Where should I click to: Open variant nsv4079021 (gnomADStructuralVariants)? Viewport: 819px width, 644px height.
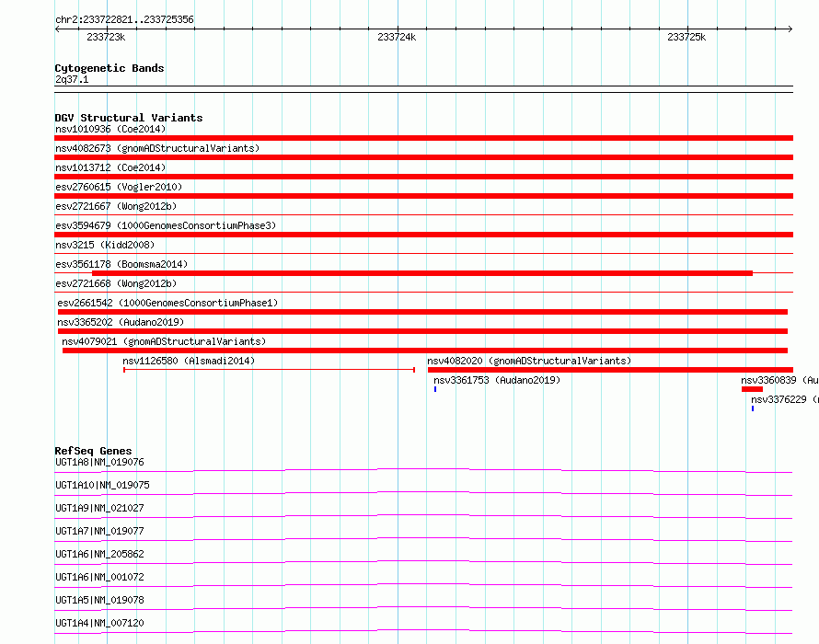164,341
